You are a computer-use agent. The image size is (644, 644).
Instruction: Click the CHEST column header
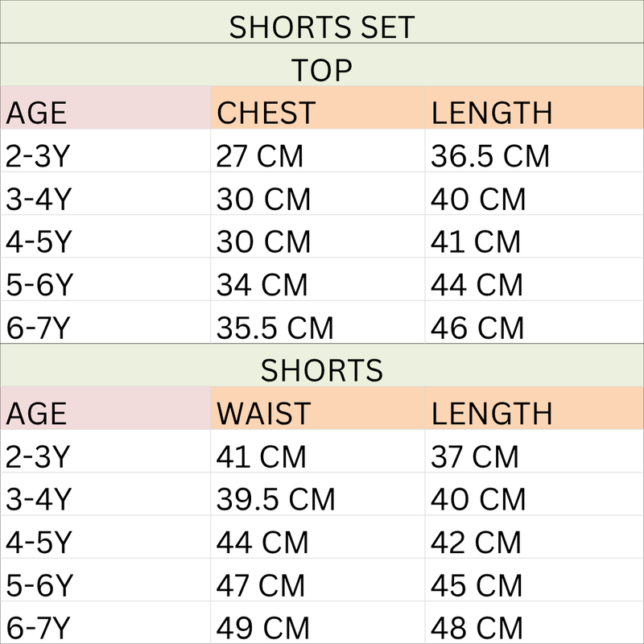[x=318, y=108]
